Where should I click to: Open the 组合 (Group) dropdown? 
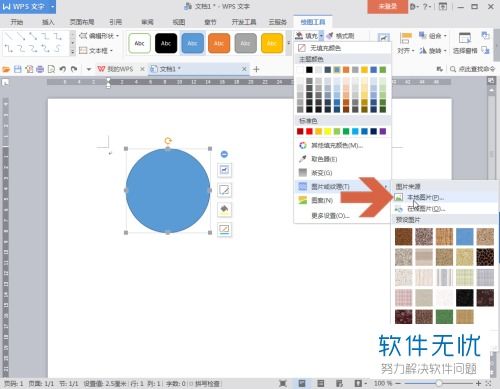pyautogui.click(x=432, y=35)
